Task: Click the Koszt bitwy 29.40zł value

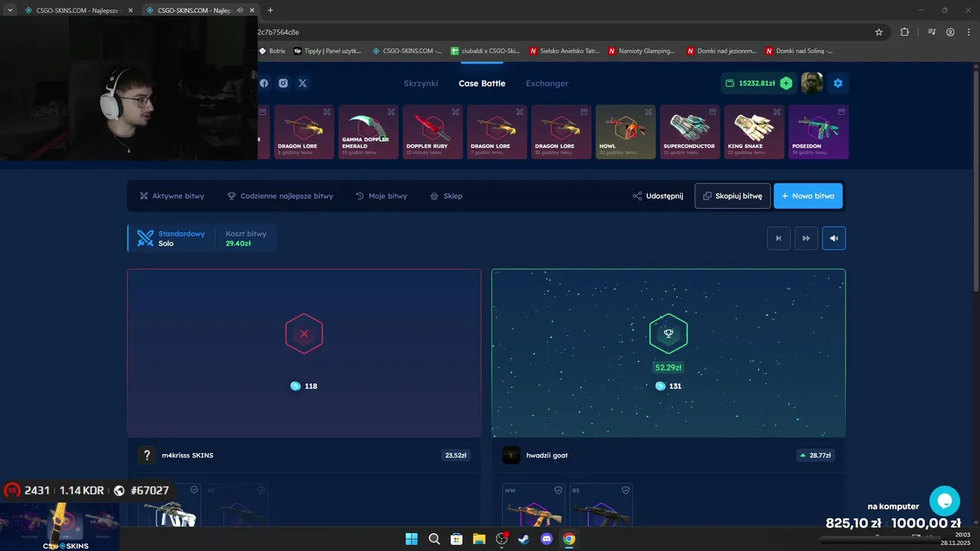Action: point(238,243)
